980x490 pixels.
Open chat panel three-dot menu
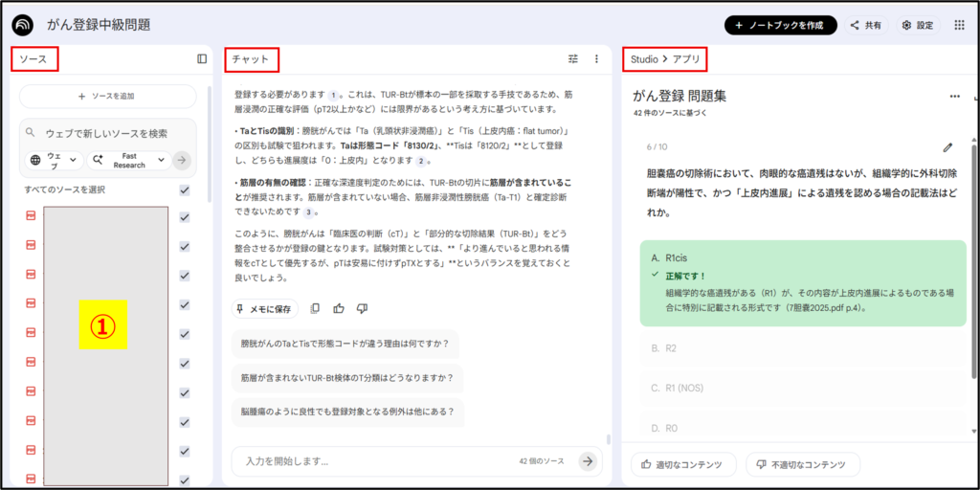click(x=596, y=58)
